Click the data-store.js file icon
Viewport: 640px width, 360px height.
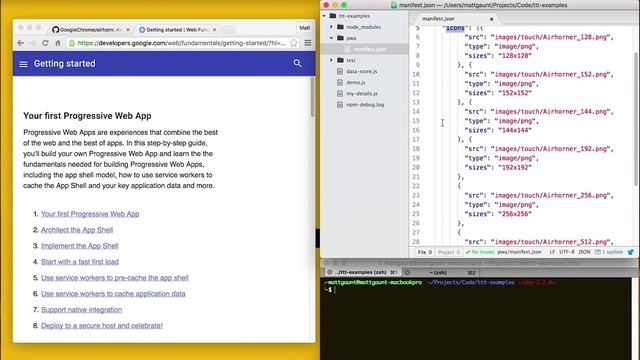coord(340,71)
